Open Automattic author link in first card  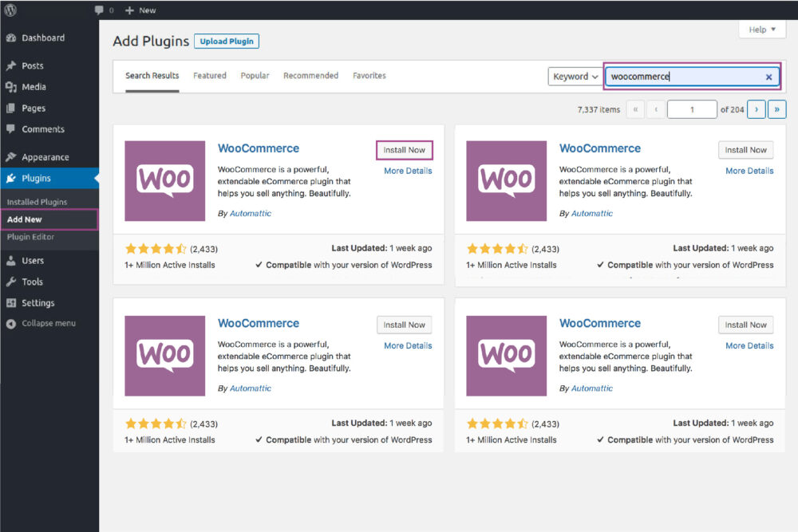tap(251, 214)
